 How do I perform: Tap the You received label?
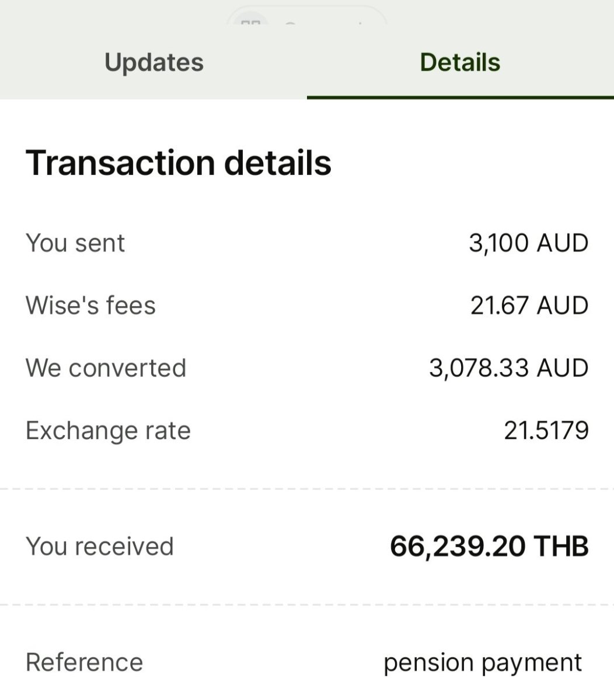point(100,547)
